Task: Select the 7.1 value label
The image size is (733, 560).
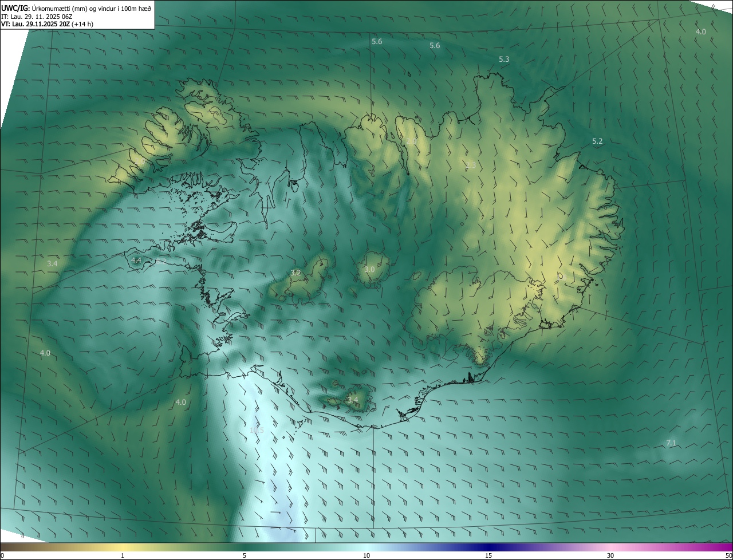Action: point(671,443)
